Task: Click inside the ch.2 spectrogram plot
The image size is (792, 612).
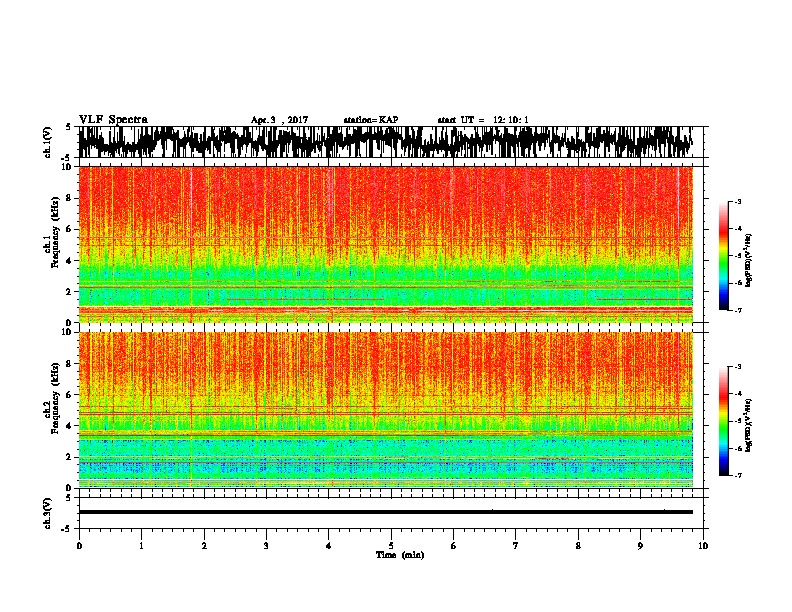Action: tap(385, 410)
